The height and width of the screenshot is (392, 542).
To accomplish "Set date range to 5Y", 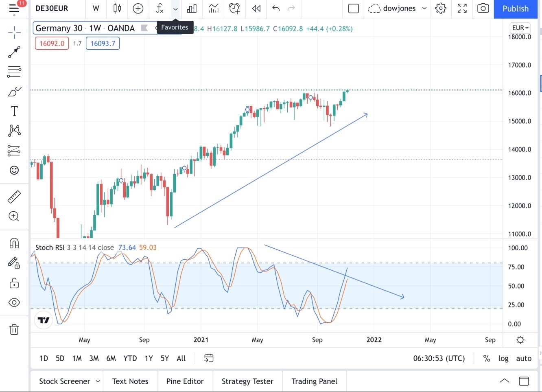I will (x=164, y=358).
